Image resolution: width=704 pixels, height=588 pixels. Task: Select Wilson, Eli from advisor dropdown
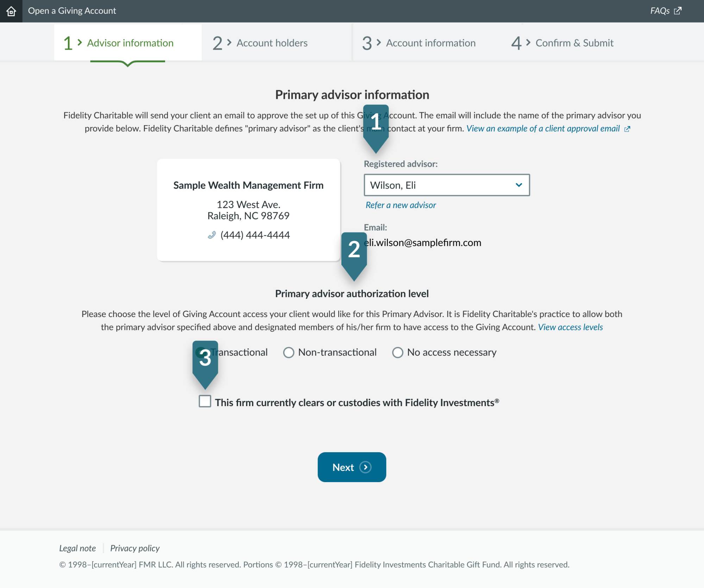click(x=446, y=185)
